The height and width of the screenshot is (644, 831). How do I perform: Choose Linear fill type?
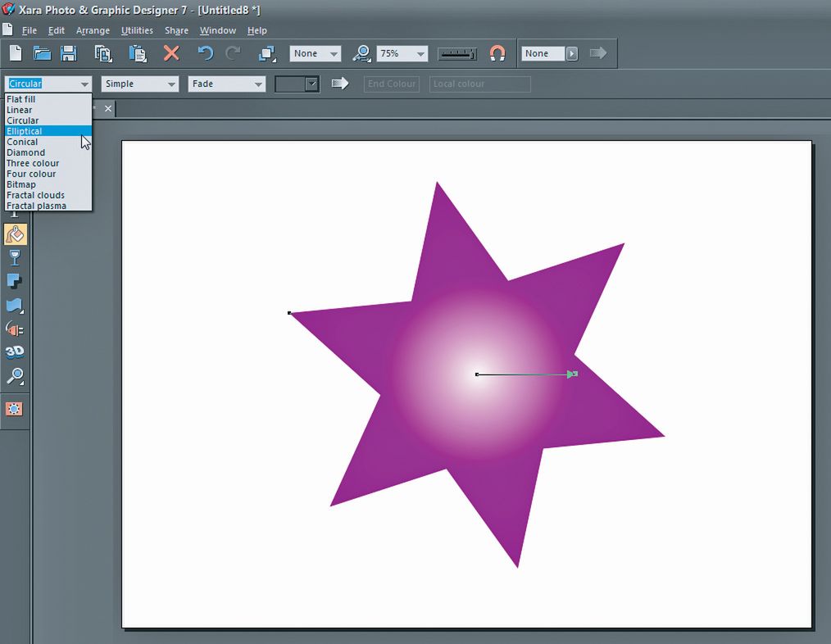[48, 110]
